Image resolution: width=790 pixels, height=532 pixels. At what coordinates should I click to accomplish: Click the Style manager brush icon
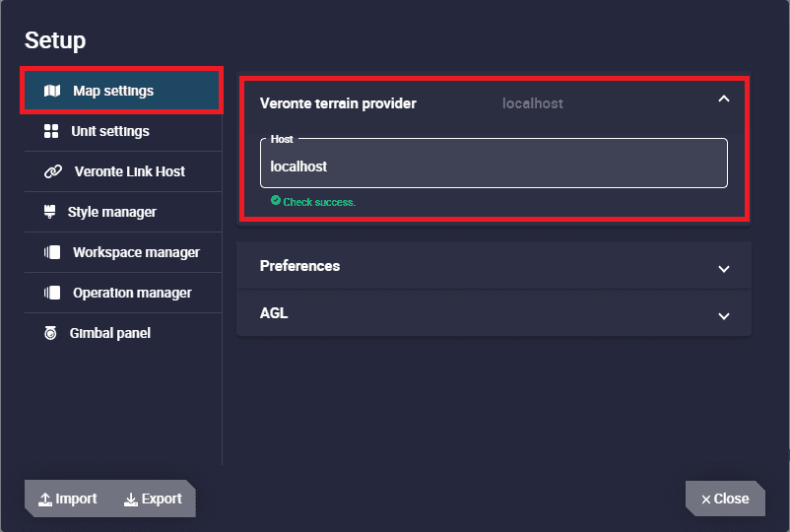[49, 212]
